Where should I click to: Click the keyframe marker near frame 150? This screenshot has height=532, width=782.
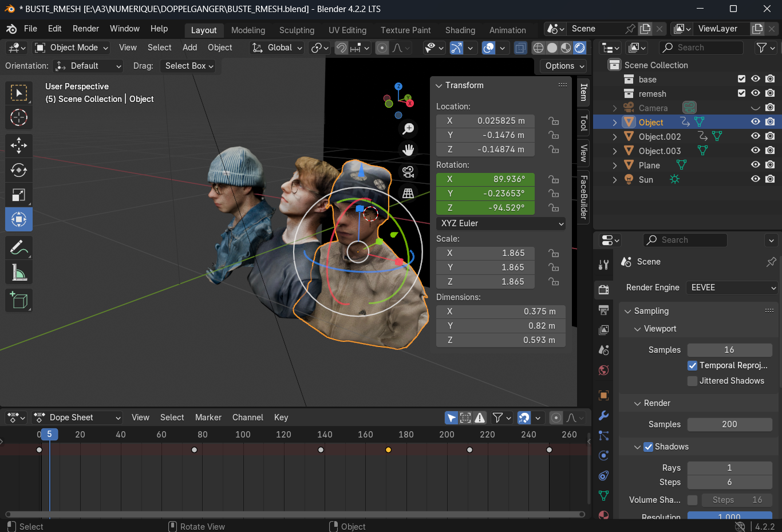tap(321, 450)
